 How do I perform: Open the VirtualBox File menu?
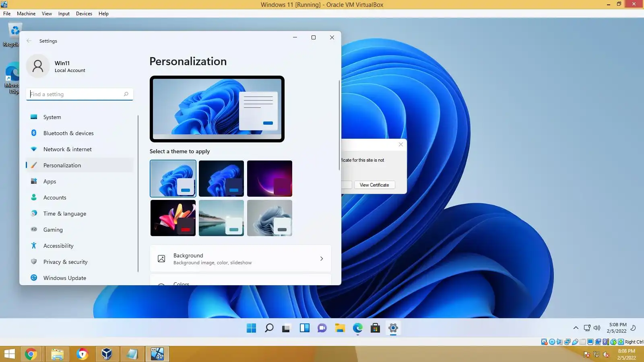[7, 14]
